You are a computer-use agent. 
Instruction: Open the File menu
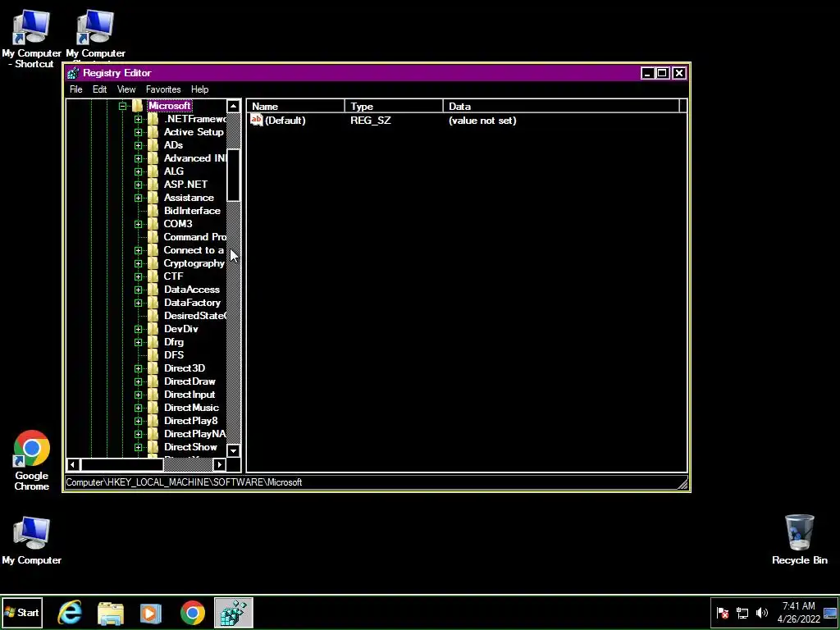(x=76, y=89)
